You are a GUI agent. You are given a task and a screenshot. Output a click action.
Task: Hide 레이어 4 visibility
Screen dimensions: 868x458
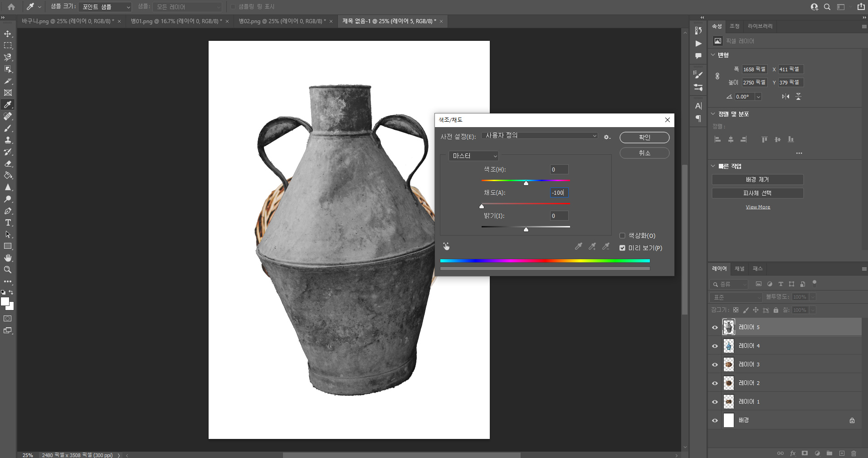point(715,346)
